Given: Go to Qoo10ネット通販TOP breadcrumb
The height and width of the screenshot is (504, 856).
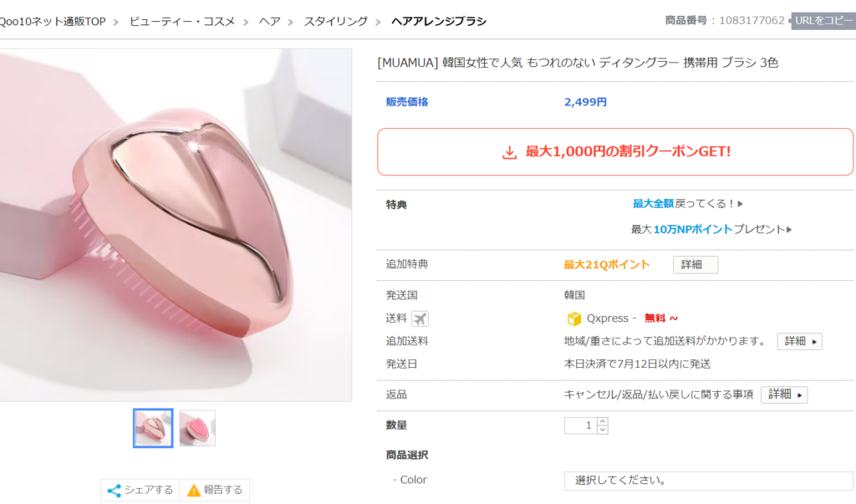Looking at the screenshot, I should 52,21.
